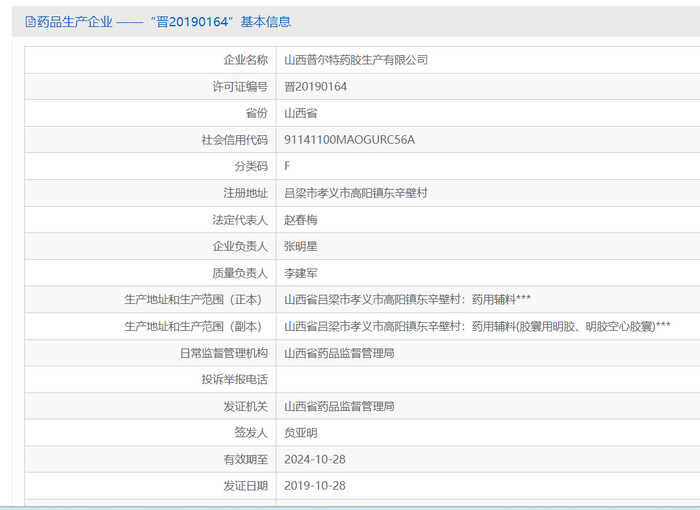Select license number value 晋20190164 in table
The image size is (700, 510).
[316, 87]
